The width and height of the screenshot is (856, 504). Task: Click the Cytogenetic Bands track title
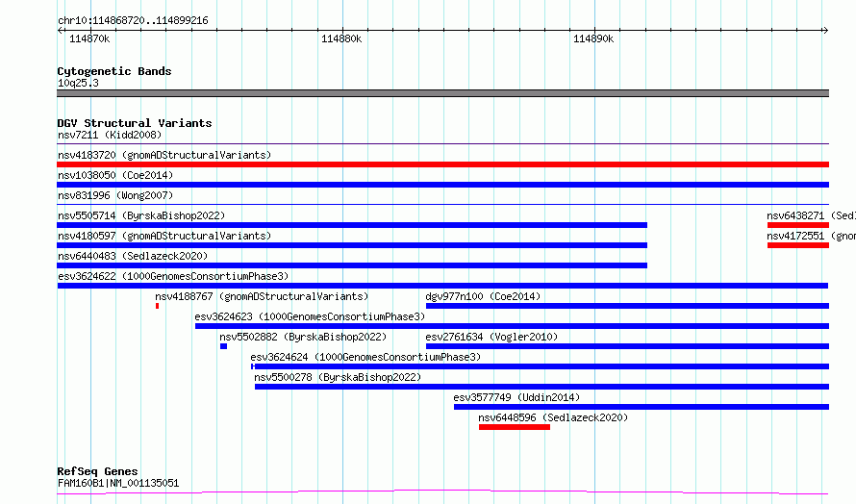pyautogui.click(x=114, y=71)
